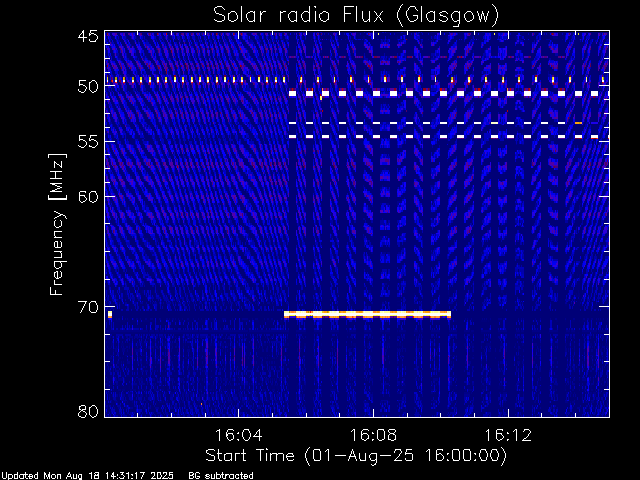Click the "Updated Mon Aug 18 14:31:17 2025" text
Viewport: 640px width, 480px height.
pos(87,476)
